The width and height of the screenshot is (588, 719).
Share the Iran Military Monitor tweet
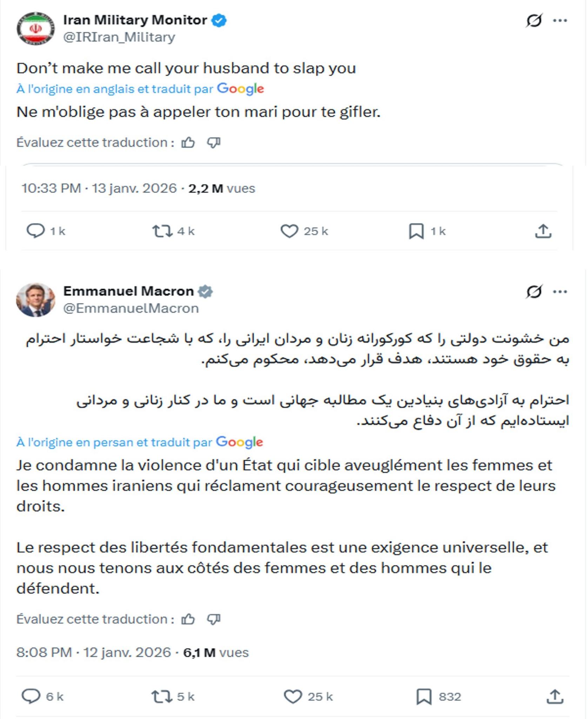tap(543, 231)
